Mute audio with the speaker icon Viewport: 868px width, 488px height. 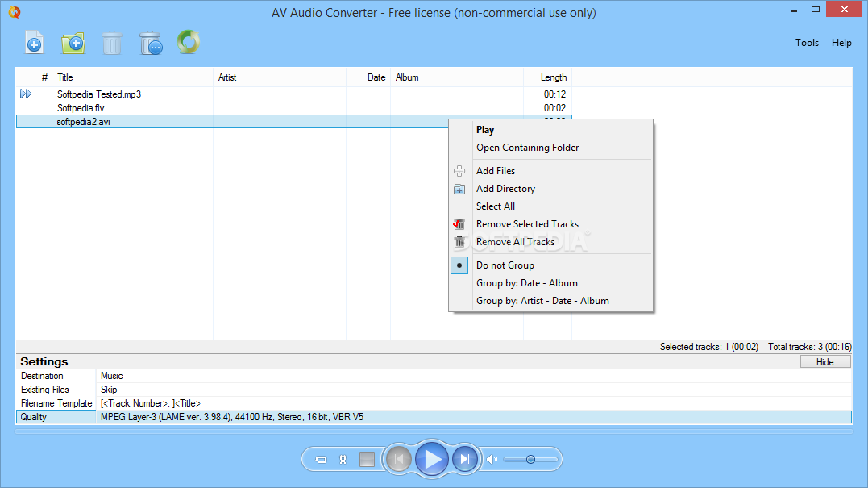492,459
